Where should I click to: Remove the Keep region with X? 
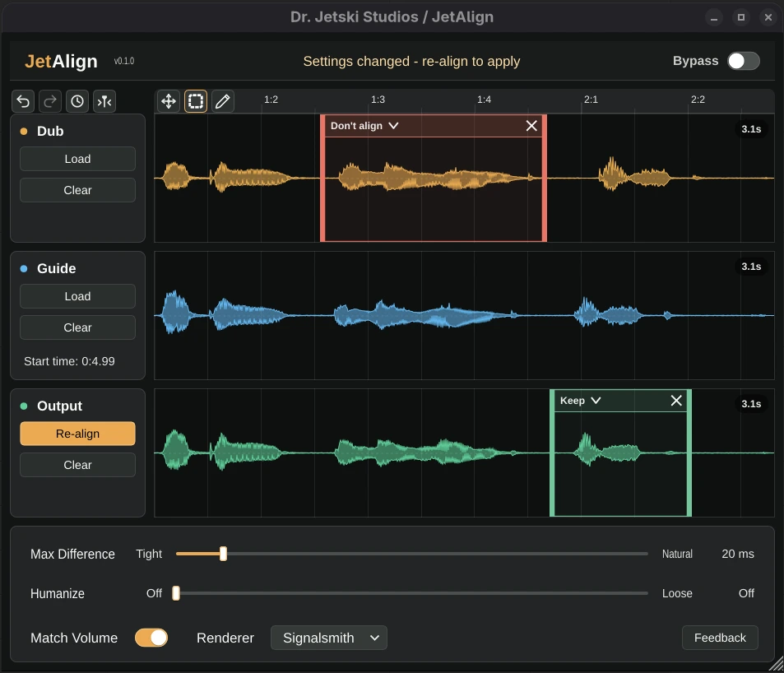[x=676, y=401]
